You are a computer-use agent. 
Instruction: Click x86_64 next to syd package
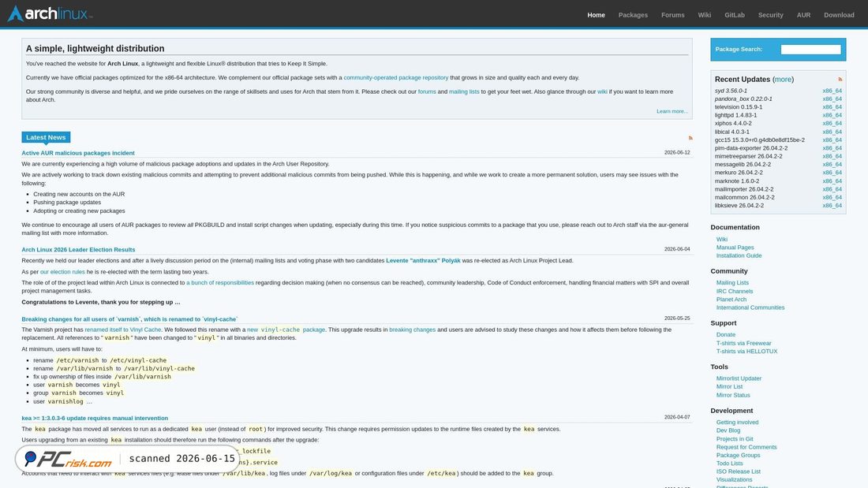[x=832, y=91]
